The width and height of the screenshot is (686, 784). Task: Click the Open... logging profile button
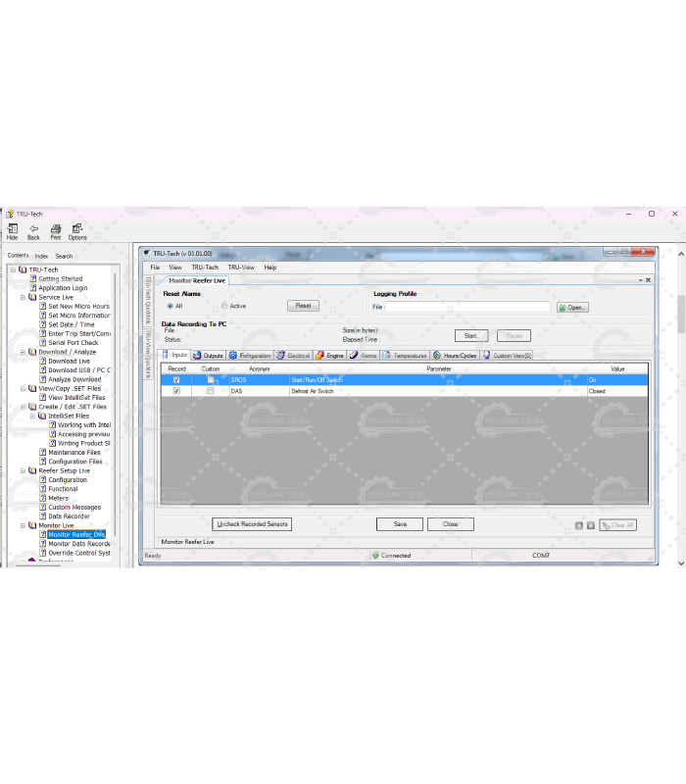(572, 307)
